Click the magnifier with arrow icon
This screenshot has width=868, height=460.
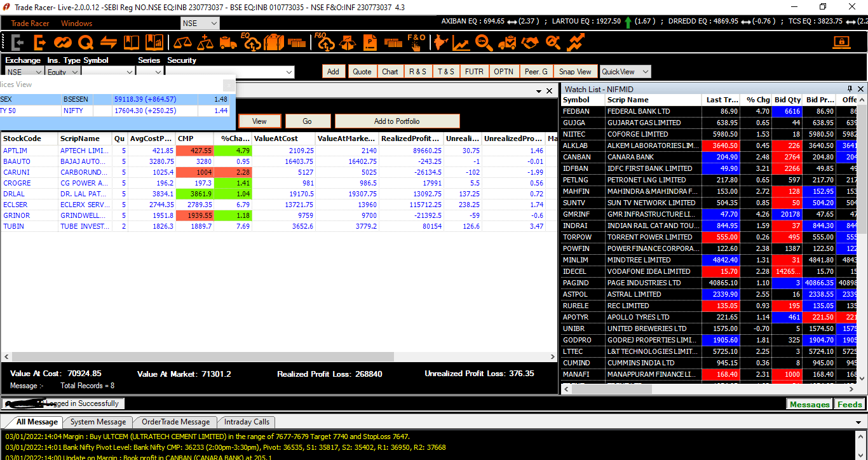[x=553, y=43]
